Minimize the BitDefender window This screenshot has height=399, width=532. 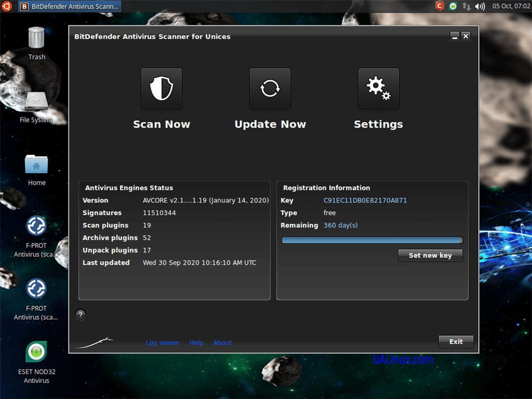pyautogui.click(x=455, y=36)
